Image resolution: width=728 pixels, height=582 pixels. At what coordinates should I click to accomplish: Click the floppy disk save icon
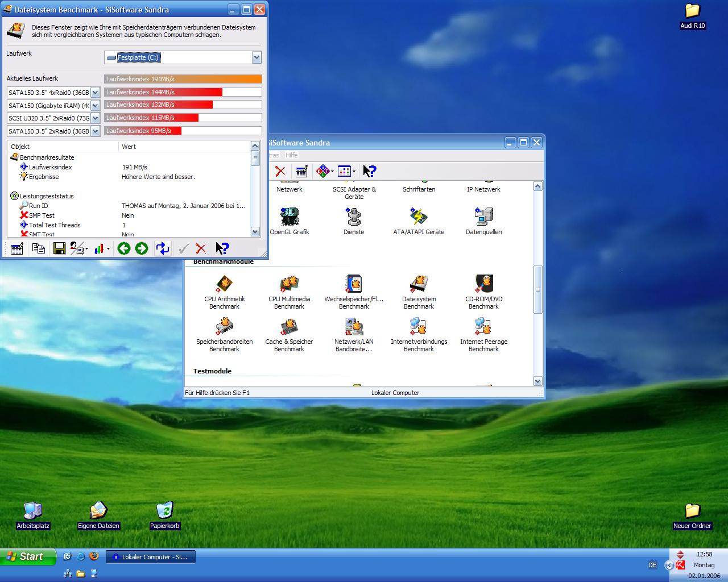tap(59, 248)
